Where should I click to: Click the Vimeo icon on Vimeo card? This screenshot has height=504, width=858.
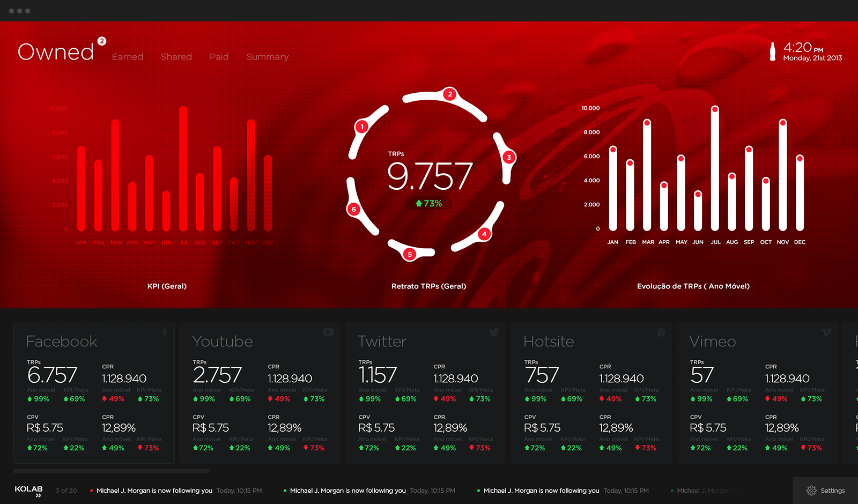826,332
